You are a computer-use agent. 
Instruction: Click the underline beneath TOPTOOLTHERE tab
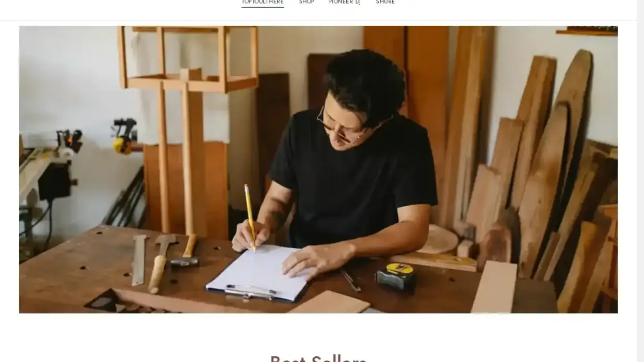click(263, 7)
